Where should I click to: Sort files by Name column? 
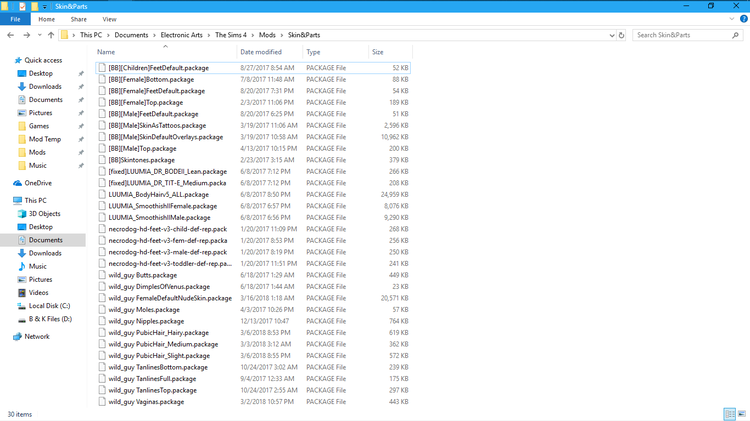pyautogui.click(x=106, y=52)
